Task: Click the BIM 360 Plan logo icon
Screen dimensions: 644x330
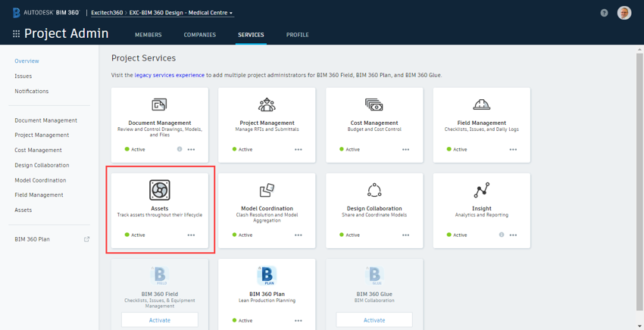Action: tap(267, 276)
